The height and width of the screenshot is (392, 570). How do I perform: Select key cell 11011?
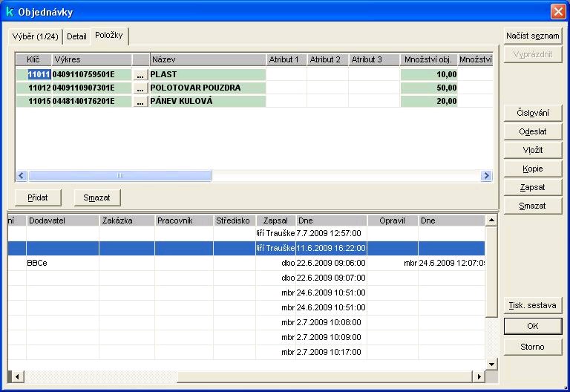(x=34, y=74)
